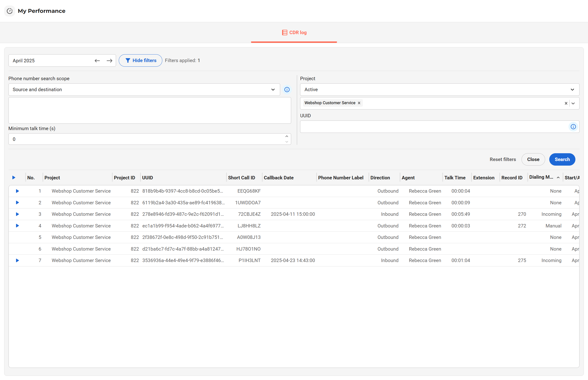The image size is (588, 380).
Task: Click Minimum talk time input
Action: 150,139
